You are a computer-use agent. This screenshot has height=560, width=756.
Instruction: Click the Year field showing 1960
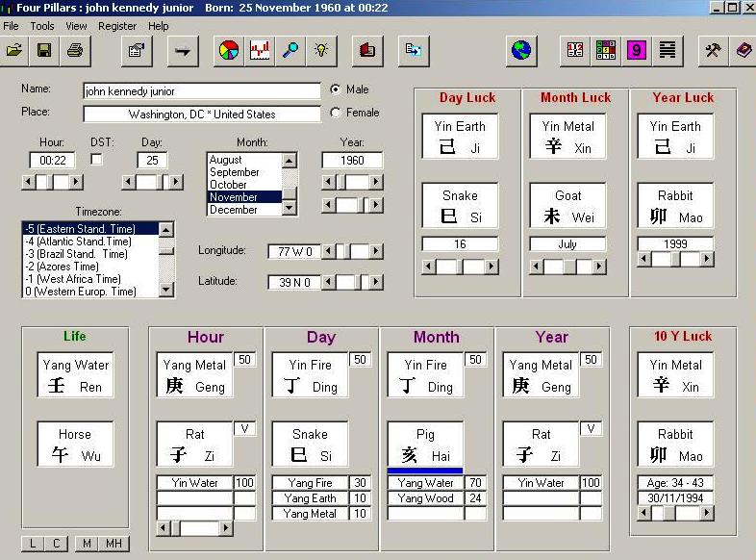(x=352, y=160)
